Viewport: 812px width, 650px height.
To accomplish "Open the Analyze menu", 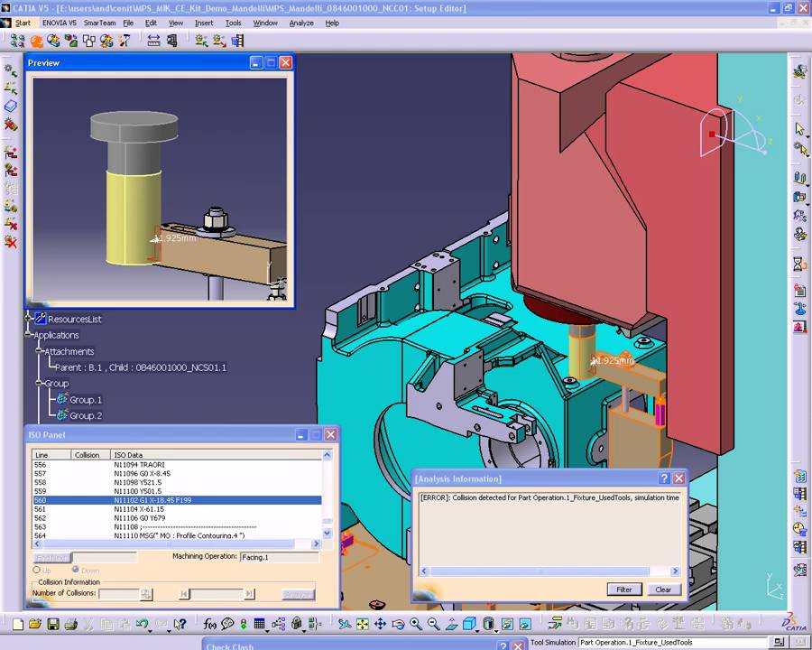I will click(301, 23).
